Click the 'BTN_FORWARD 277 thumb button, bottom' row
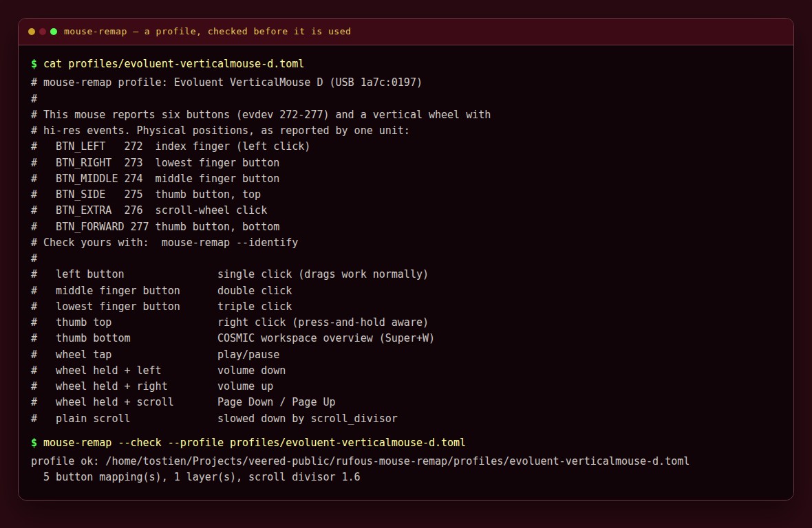The image size is (812, 528). [x=155, y=226]
